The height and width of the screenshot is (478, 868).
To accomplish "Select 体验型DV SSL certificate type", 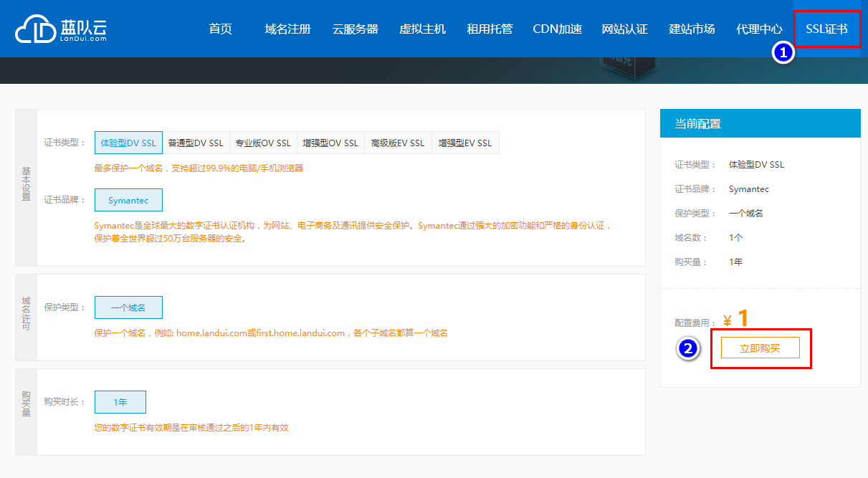I will pos(128,143).
